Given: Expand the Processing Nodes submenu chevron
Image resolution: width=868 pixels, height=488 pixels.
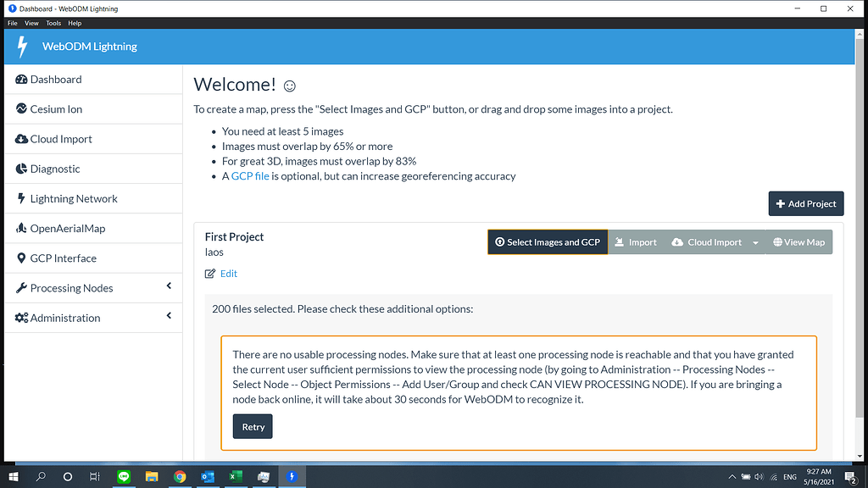Looking at the screenshot, I should (x=168, y=287).
